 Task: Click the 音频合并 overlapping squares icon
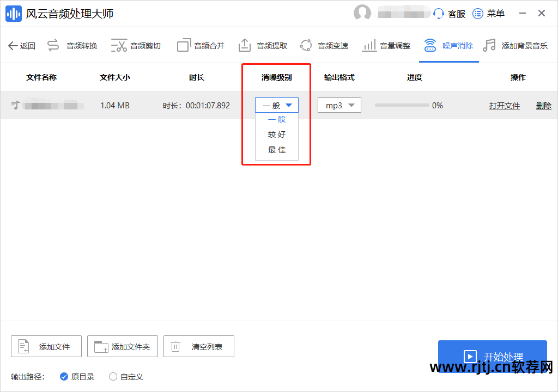tap(184, 45)
